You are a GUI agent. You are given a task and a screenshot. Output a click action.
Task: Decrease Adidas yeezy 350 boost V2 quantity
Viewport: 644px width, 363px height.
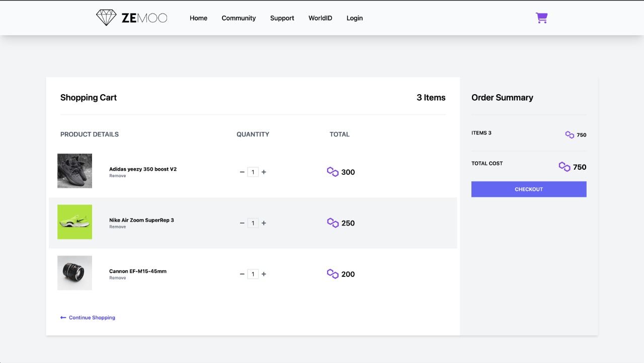(242, 172)
